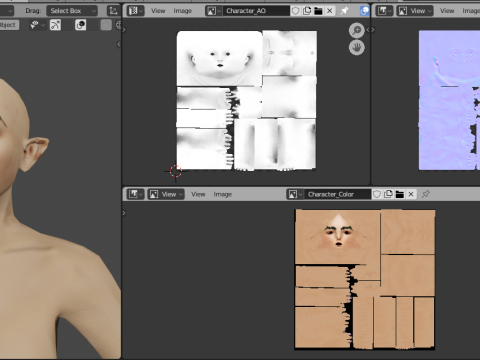The image size is (480, 360).
Task: Expand toolbar arrow at normal map editor left edge
Action: 373,30
